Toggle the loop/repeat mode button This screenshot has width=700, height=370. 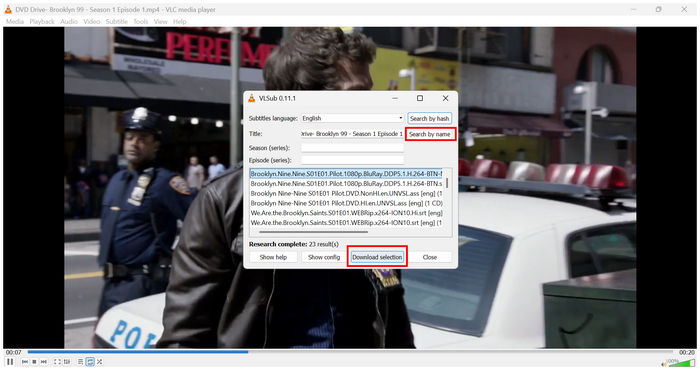pyautogui.click(x=90, y=362)
